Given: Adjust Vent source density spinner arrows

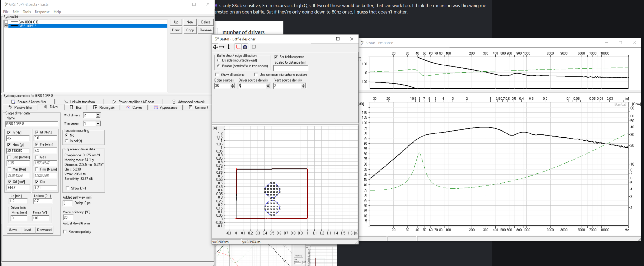Looking at the screenshot, I should click(x=303, y=86).
